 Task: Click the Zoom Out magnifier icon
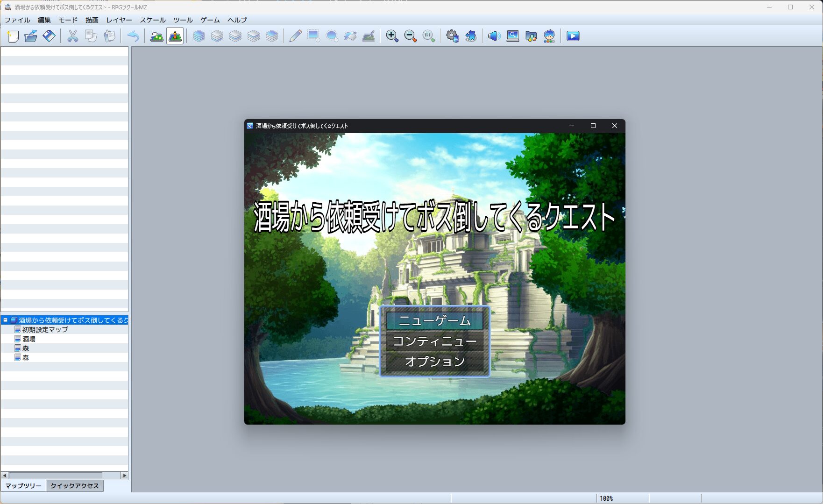[411, 36]
